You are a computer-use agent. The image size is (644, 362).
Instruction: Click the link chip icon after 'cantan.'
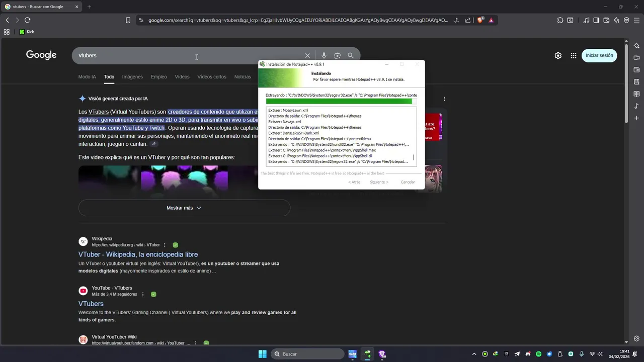point(154,144)
